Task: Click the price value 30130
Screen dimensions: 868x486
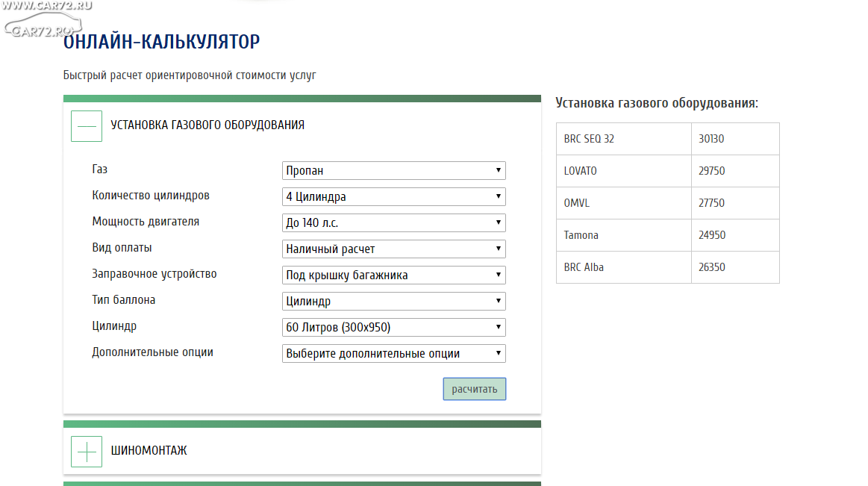Action: click(x=711, y=139)
